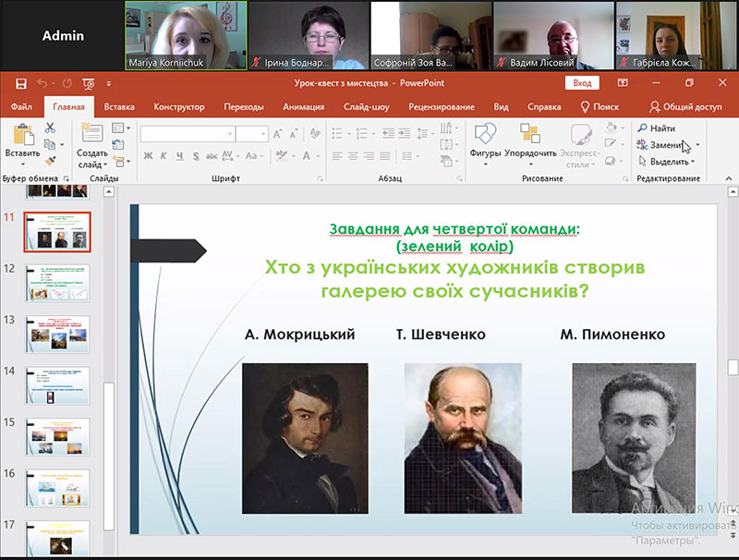739x560 pixels.
Task: Open the font size combo box
Action: pyautogui.click(x=252, y=134)
